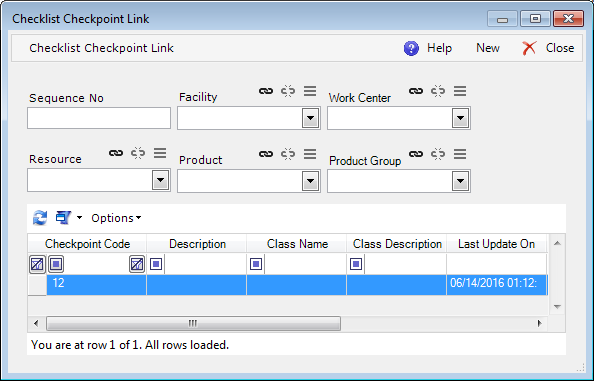Sort by Class Name column header

pos(297,244)
